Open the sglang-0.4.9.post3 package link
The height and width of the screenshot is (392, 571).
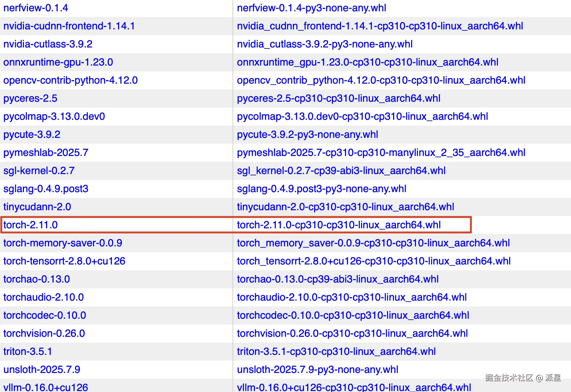tap(46, 189)
